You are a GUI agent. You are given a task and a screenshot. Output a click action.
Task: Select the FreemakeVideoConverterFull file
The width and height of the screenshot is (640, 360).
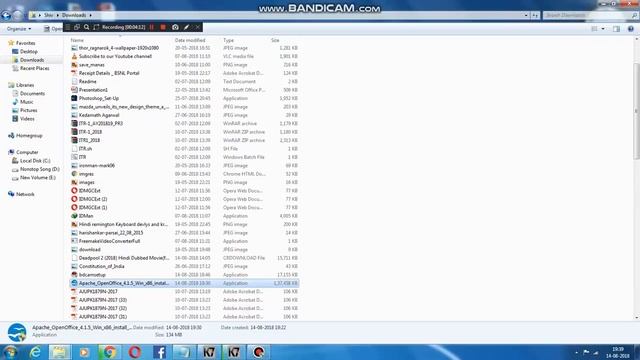[x=184, y=241]
